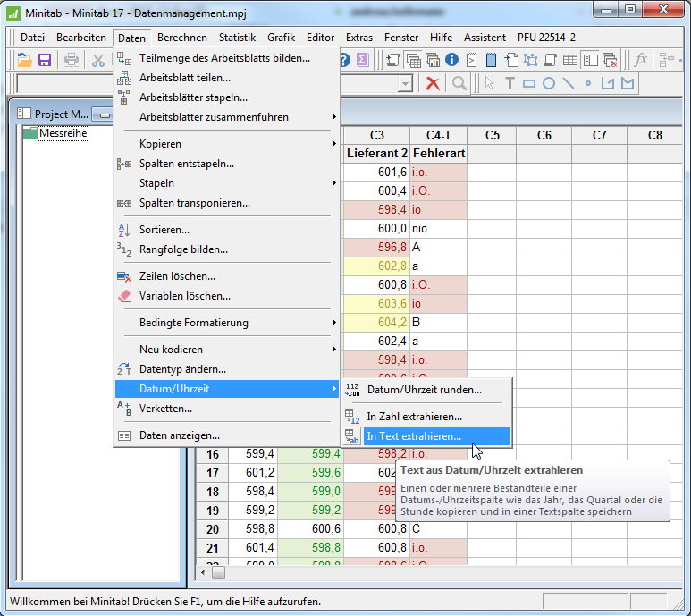Open the Berechnen menu
The height and width of the screenshot is (616, 691).
(182, 38)
